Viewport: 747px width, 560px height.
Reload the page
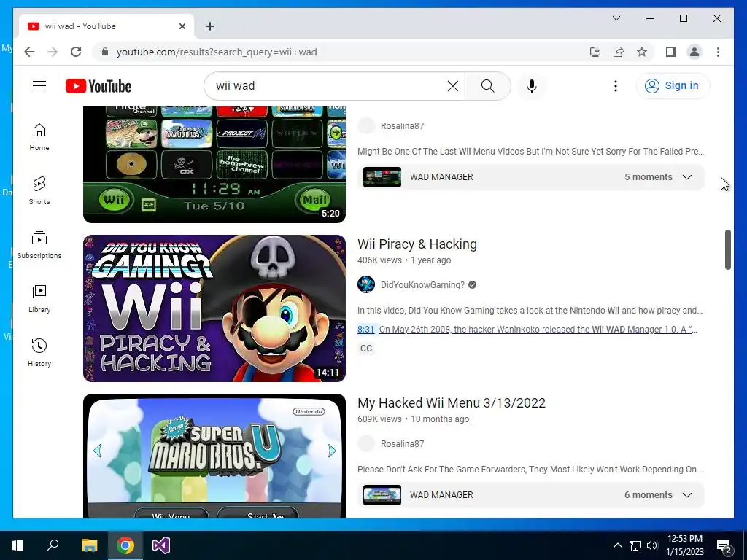click(76, 52)
